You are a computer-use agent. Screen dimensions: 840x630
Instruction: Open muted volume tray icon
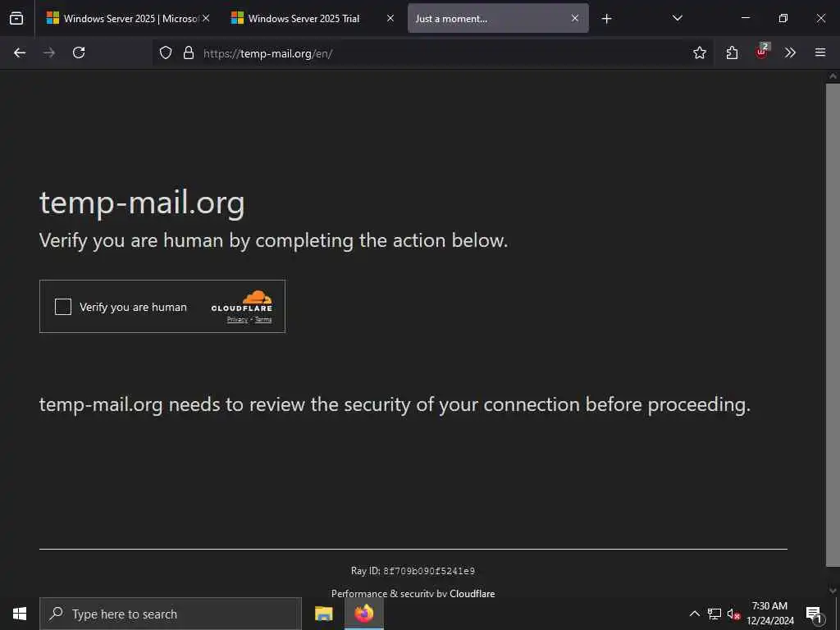733,614
